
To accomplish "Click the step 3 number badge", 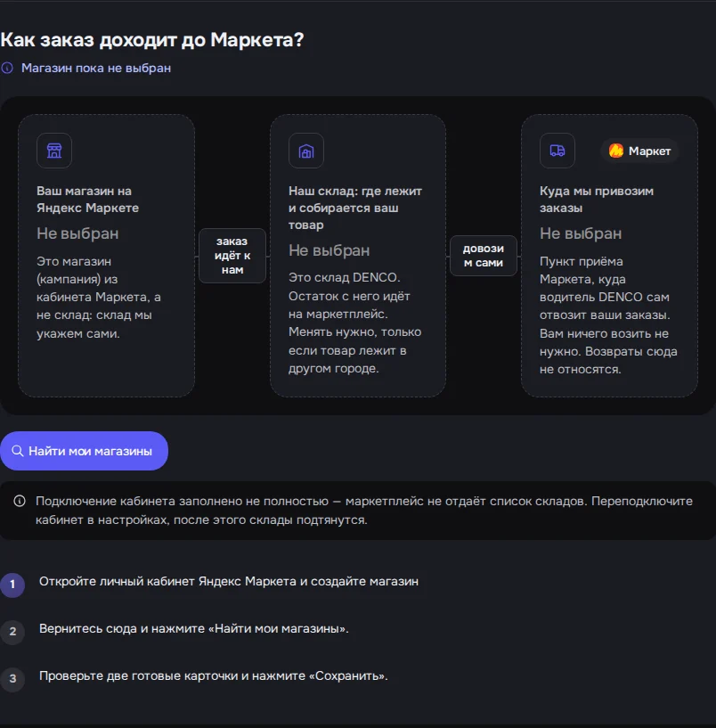I will (x=12, y=679).
